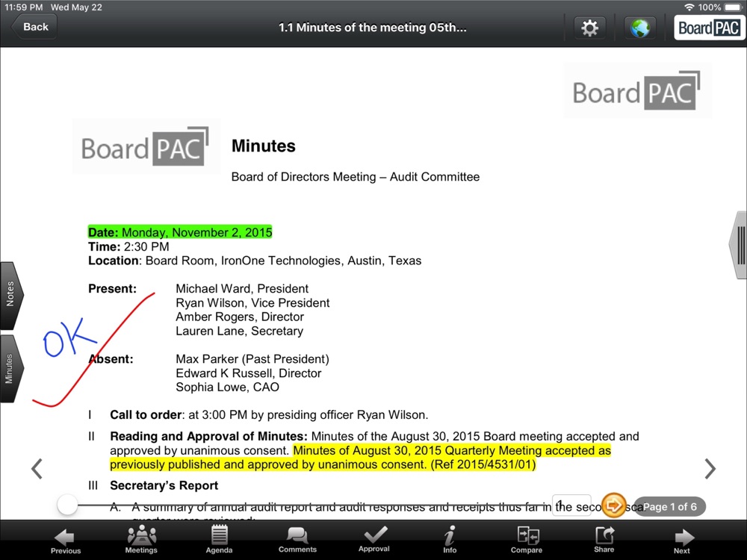Tap the BoardPAC logo button top right

coord(709,28)
